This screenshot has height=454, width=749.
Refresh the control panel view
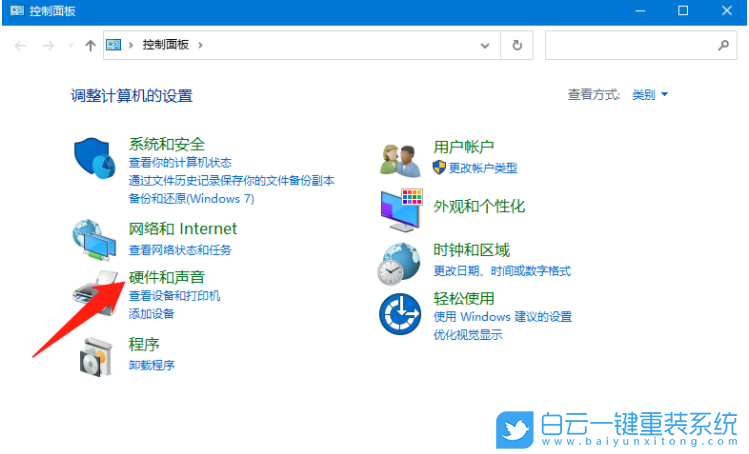pos(517,45)
